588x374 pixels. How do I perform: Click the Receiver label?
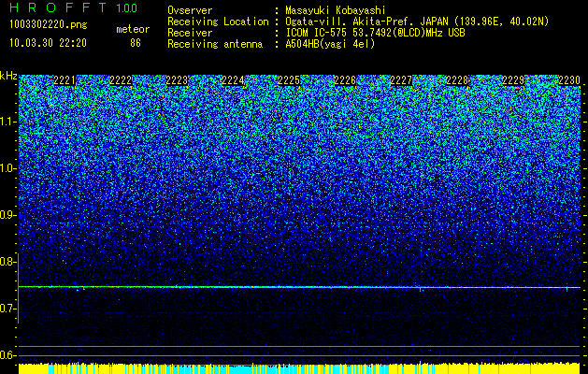(190, 33)
